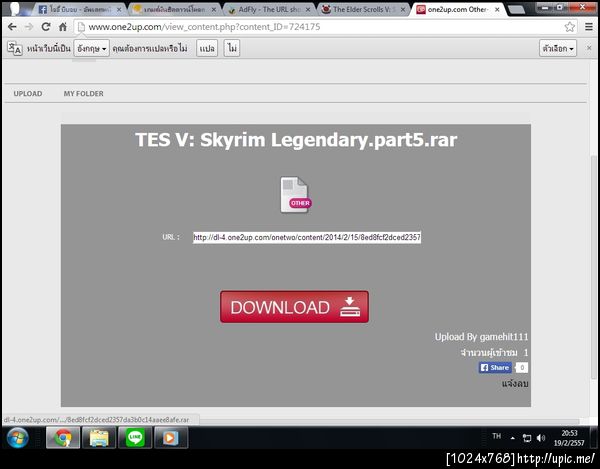The height and width of the screenshot is (469, 600).
Task: Close the AdFly tab
Action: pyautogui.click(x=308, y=10)
